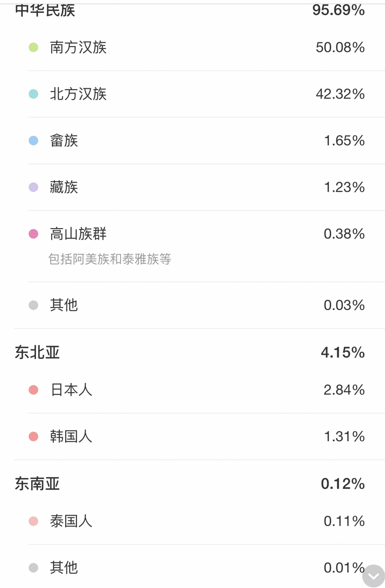Tap the lavender dot beside 藏族
This screenshot has height=588, width=385.
click(x=33, y=187)
